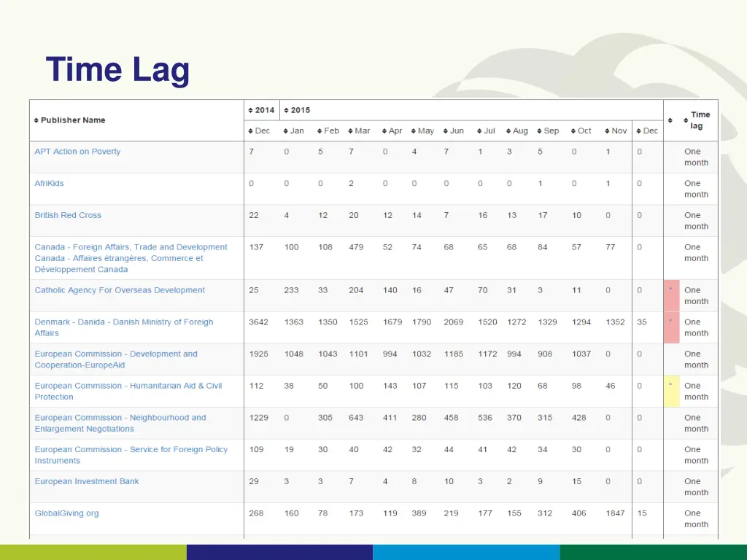747x560 pixels.
Task: Open the AfriKids publisher link
Action: click(x=49, y=183)
